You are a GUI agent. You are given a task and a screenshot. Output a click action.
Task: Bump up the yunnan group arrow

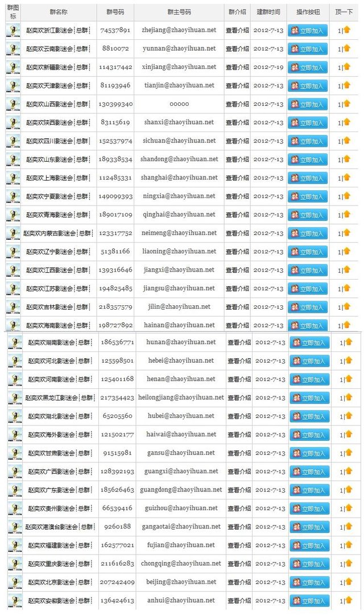tap(347, 48)
